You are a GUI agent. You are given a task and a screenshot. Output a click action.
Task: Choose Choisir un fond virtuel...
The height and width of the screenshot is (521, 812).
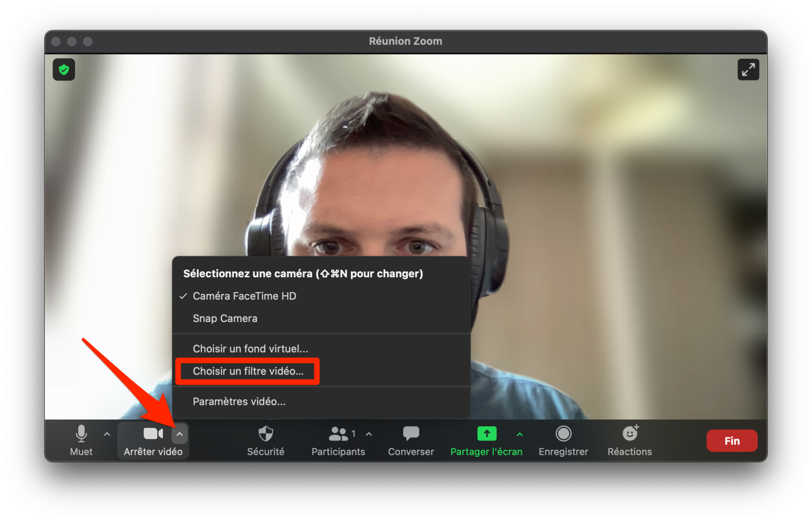(321, 349)
